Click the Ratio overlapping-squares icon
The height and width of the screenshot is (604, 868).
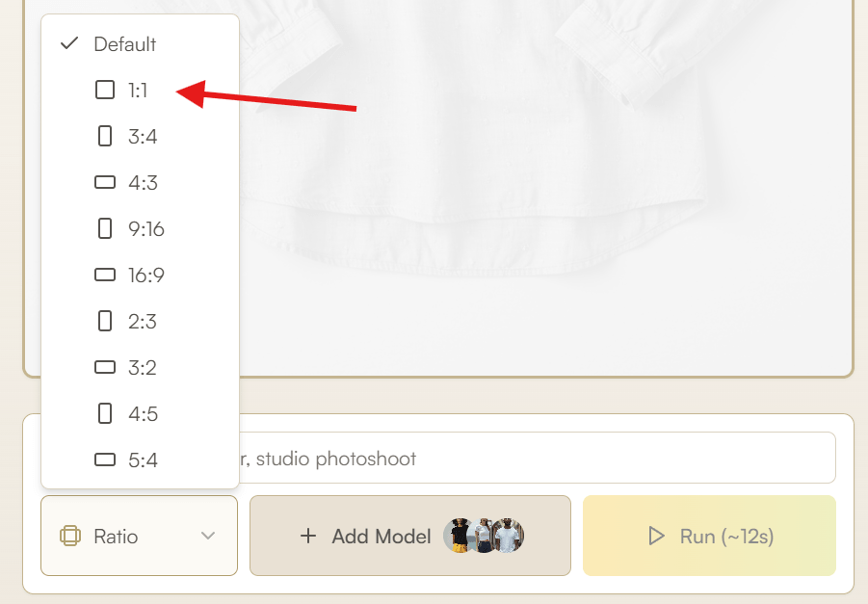coord(70,536)
